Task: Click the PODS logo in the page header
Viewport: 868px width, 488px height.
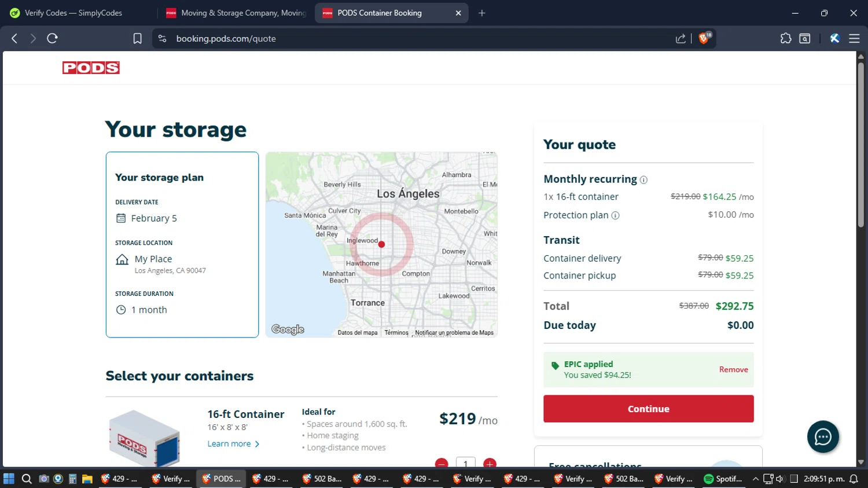Action: pyautogui.click(x=91, y=68)
